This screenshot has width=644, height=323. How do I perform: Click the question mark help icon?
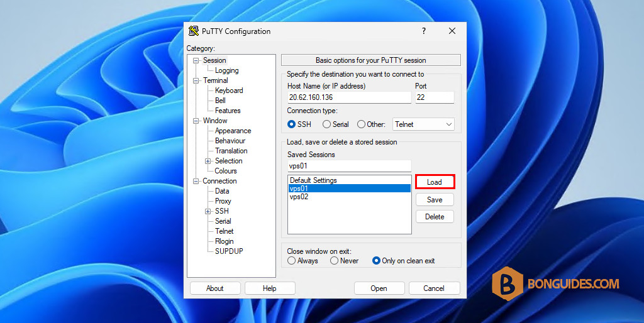(423, 31)
